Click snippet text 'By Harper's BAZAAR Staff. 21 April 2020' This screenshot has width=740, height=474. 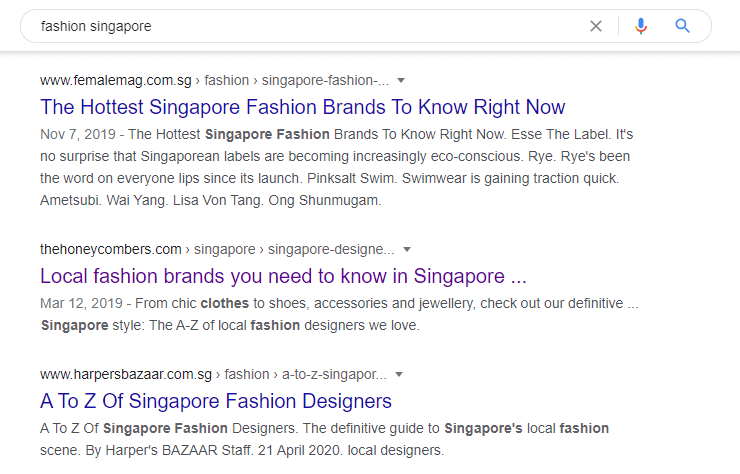pyautogui.click(x=212, y=450)
